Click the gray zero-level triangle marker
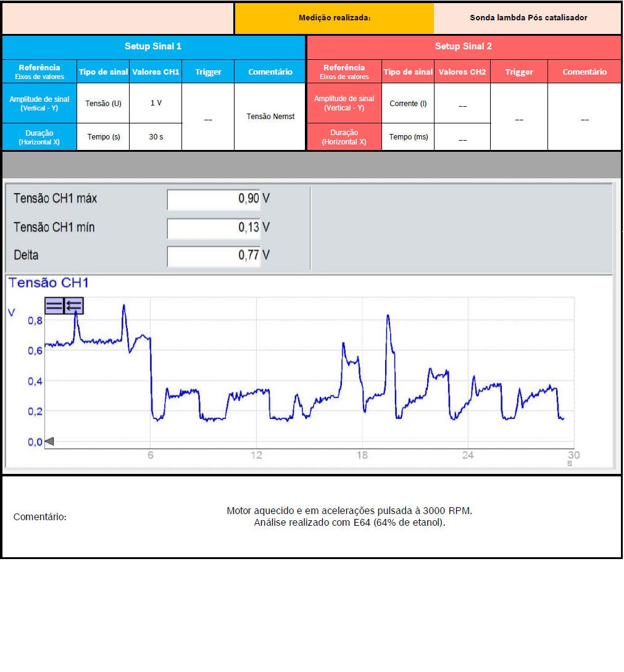624x672 pixels. (50, 441)
